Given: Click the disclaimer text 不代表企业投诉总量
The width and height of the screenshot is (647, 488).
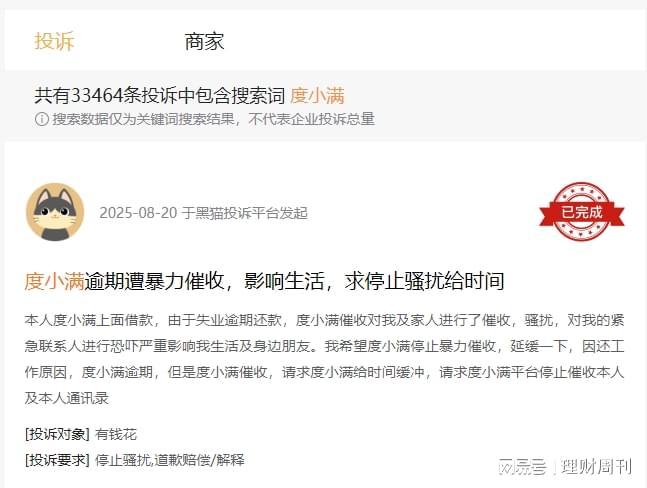Looking at the screenshot, I should (312, 119).
